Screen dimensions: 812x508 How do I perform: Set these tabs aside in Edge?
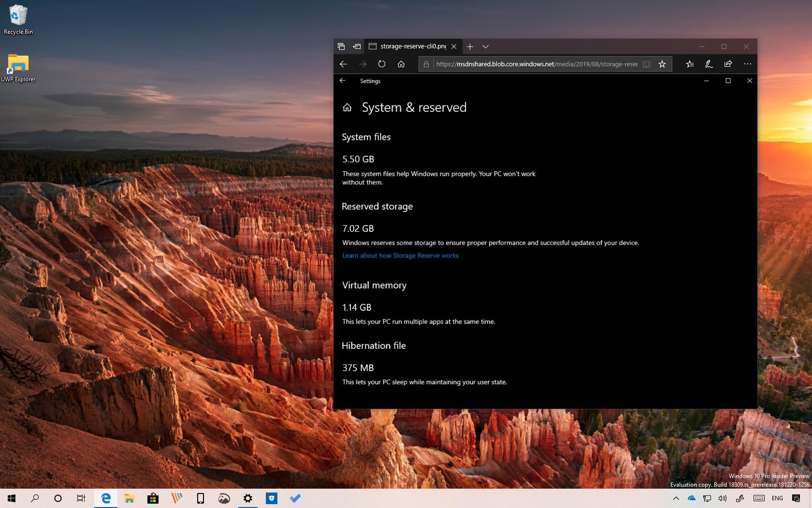pyautogui.click(x=357, y=46)
